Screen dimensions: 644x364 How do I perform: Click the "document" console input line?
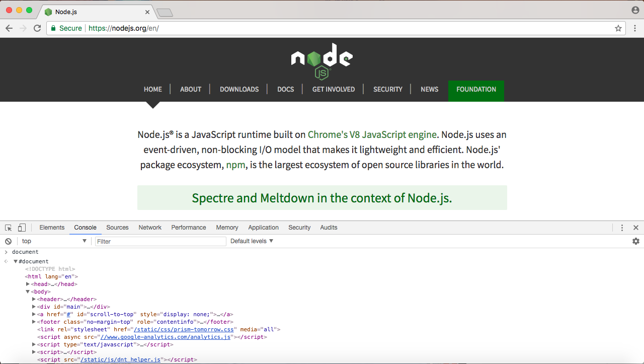25,252
